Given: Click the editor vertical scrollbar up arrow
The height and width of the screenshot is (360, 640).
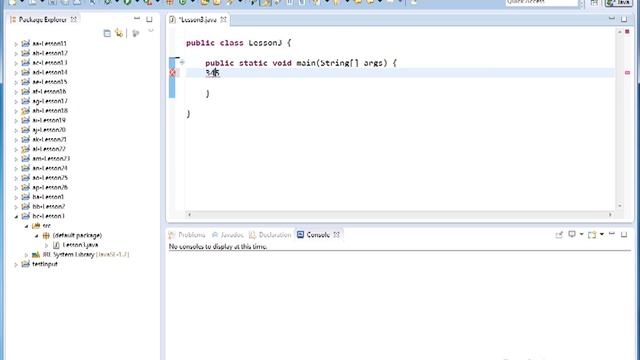Looking at the screenshot, I should point(620,32).
